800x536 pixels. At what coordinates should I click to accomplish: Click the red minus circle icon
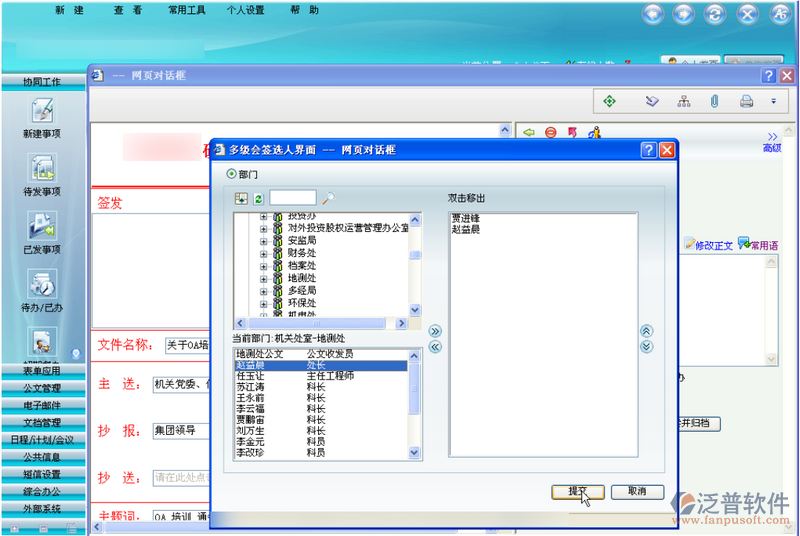tap(551, 133)
